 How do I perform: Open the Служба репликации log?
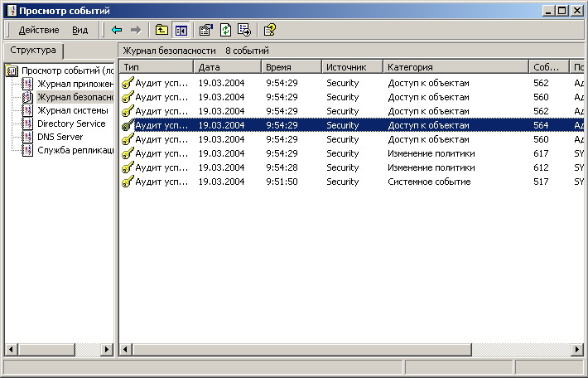click(x=75, y=150)
